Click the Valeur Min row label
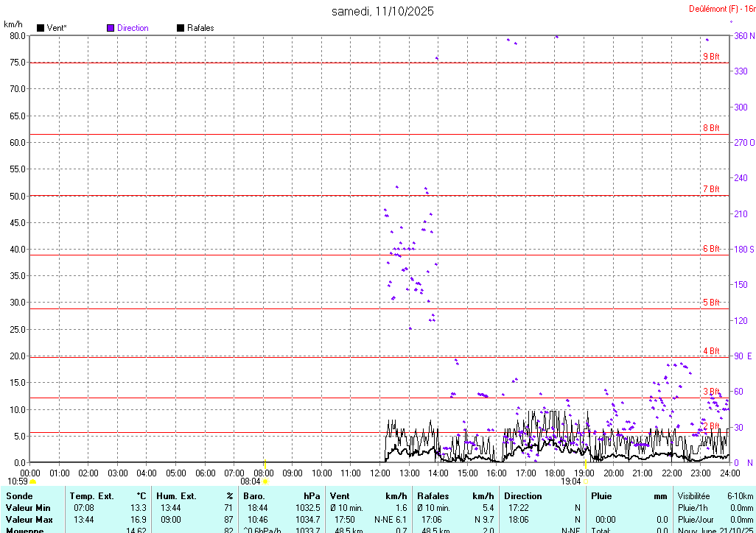 [28, 508]
